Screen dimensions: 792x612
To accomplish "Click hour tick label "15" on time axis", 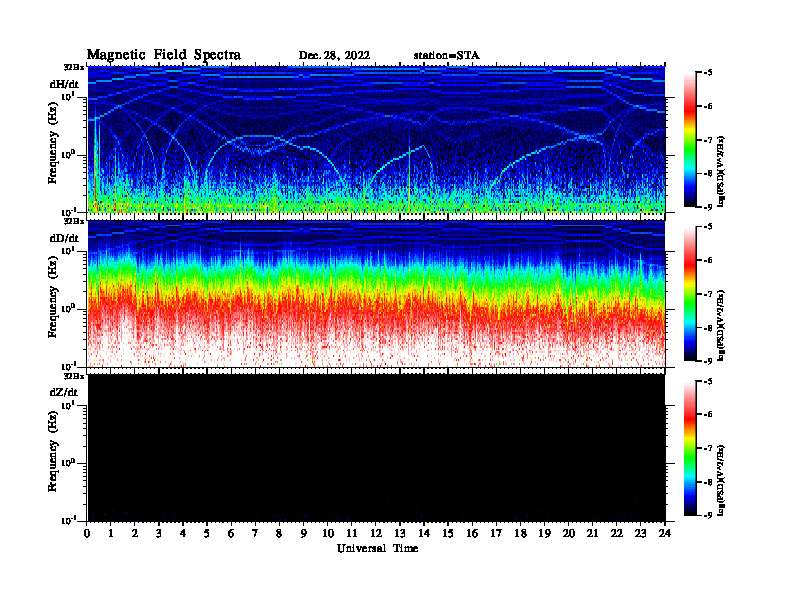I will (x=448, y=533).
